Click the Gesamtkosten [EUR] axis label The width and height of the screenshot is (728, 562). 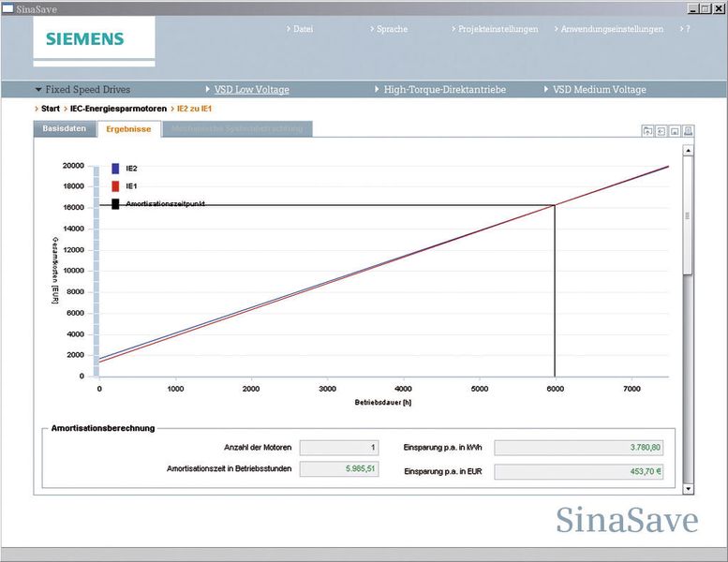coord(55,271)
